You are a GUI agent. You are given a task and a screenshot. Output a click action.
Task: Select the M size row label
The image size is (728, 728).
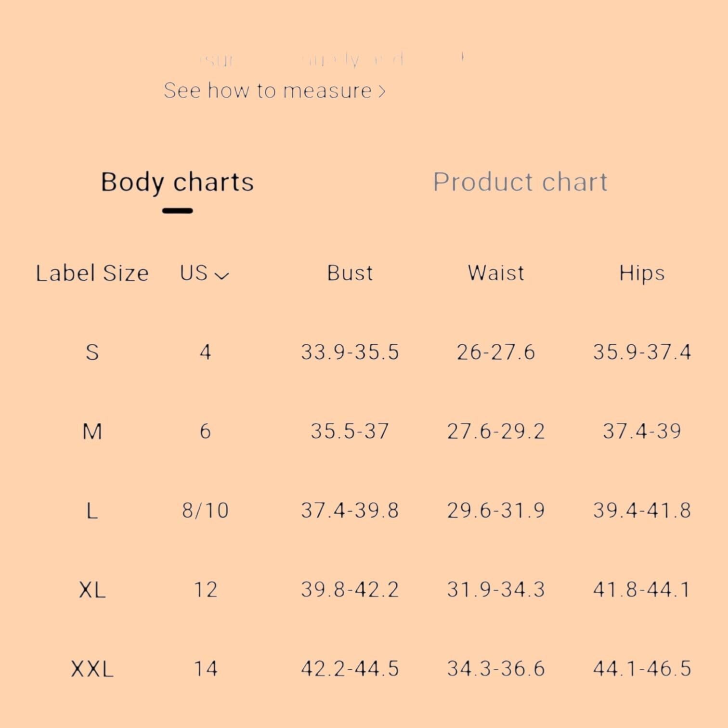pos(92,431)
